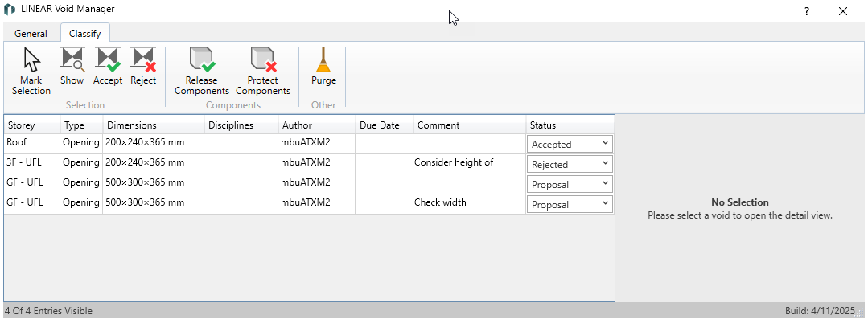Switch to the General tab
This screenshot has height=319, width=868.
pyautogui.click(x=31, y=34)
